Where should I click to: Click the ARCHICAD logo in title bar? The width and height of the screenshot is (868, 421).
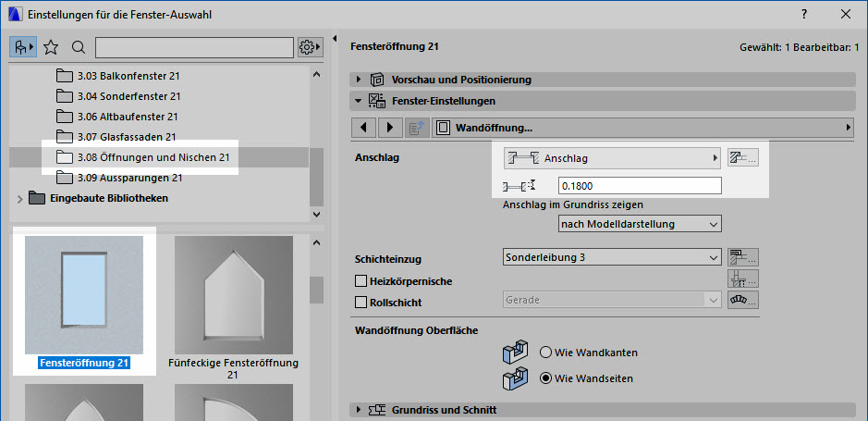[15, 15]
